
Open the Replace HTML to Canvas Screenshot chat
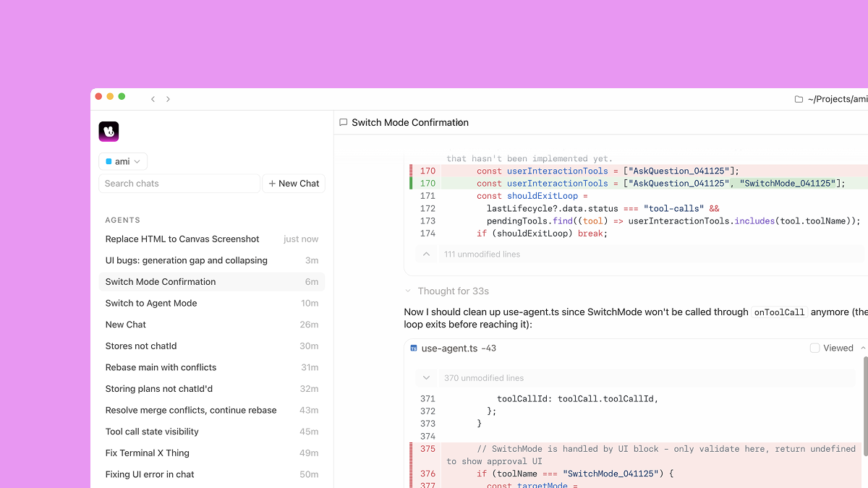click(182, 239)
